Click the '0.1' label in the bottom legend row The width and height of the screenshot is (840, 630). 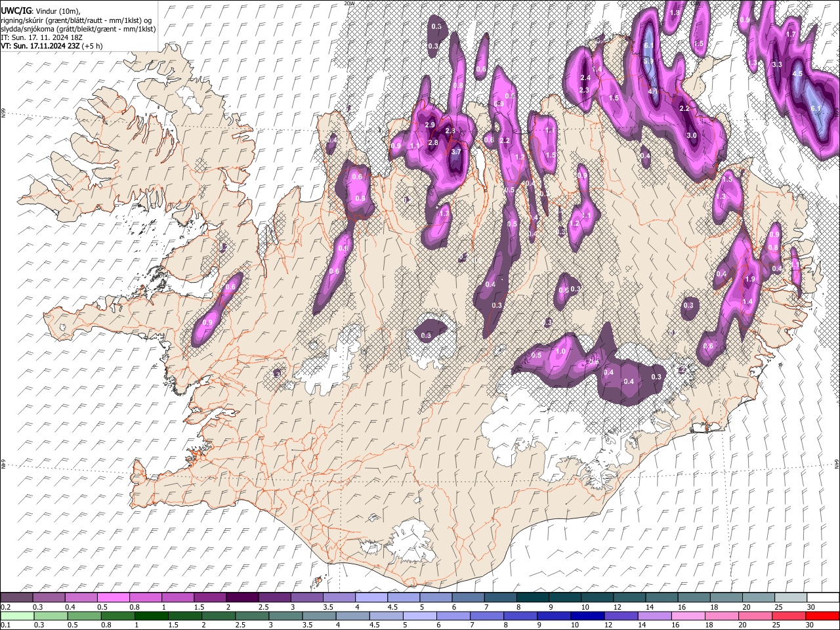(x=5, y=625)
